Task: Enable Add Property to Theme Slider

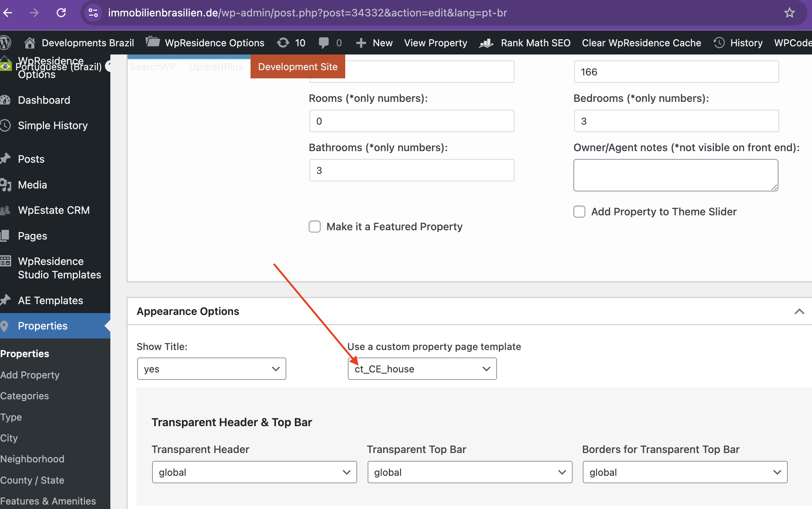Action: (x=579, y=212)
